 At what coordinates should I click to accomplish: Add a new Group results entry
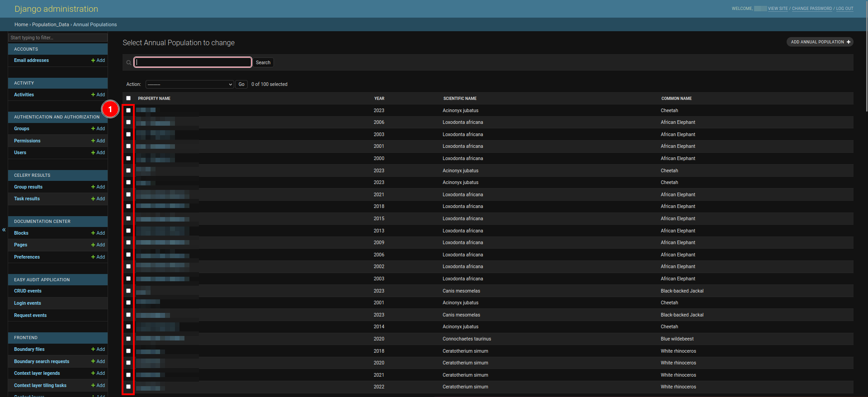click(98, 187)
